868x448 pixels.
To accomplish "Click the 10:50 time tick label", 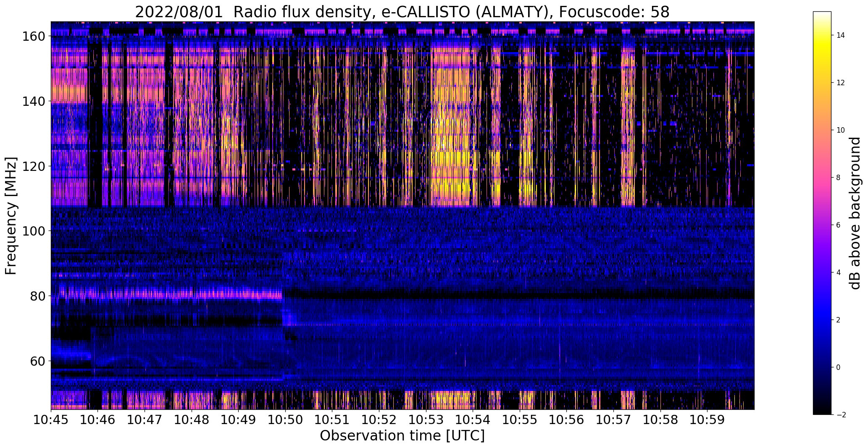I will pos(285,420).
